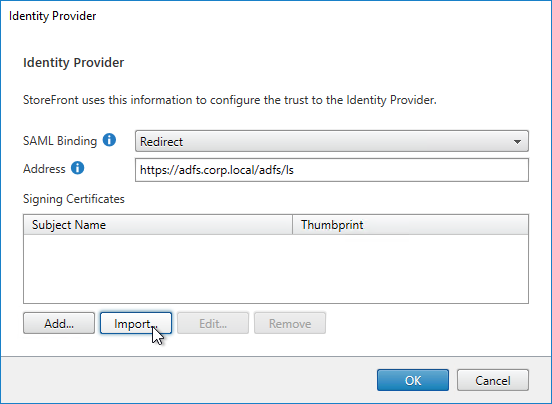Click the Signing Certificates label
The image size is (552, 404).
click(74, 199)
